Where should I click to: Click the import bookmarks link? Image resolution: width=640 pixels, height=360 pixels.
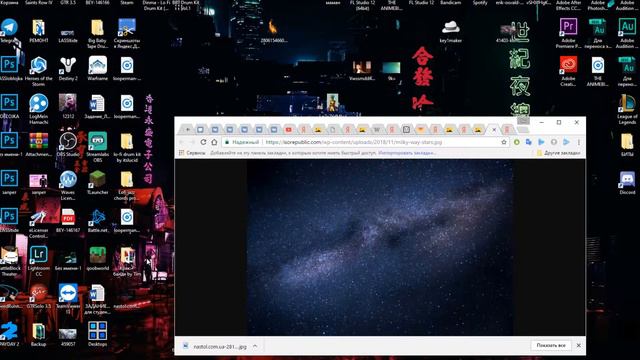pyautogui.click(x=407, y=153)
